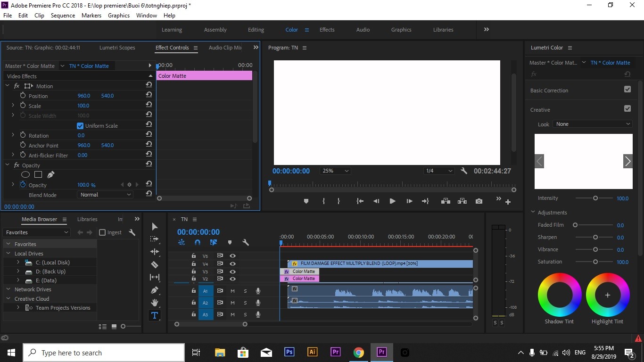Uncheck the Uniform Scale checkbox
644x362 pixels.
[x=80, y=126]
